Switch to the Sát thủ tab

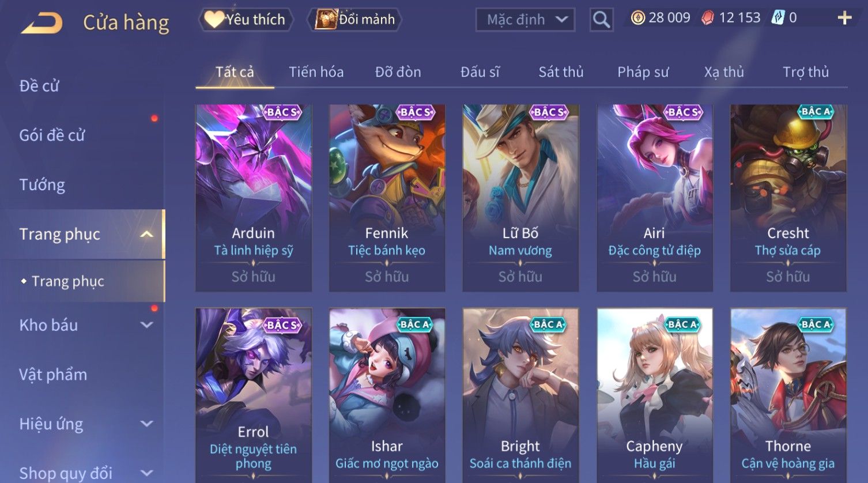pos(561,72)
